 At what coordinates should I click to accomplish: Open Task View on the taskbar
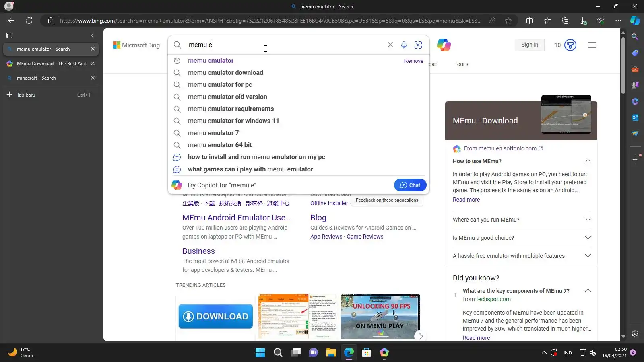point(296,353)
